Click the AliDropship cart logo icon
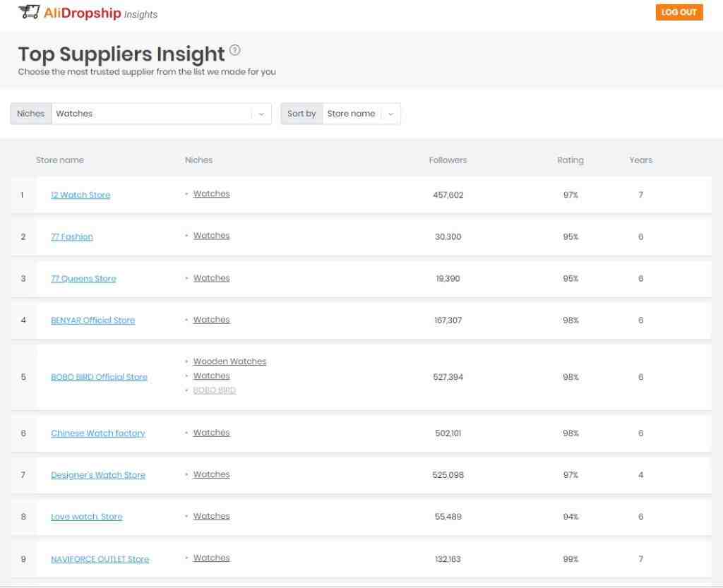The height and width of the screenshot is (588, 723). (x=28, y=12)
